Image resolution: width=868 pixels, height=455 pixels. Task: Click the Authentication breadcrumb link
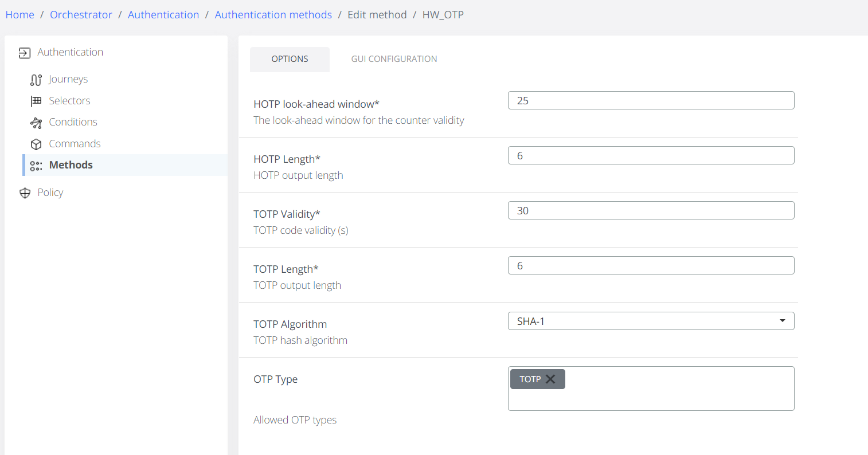coord(163,14)
